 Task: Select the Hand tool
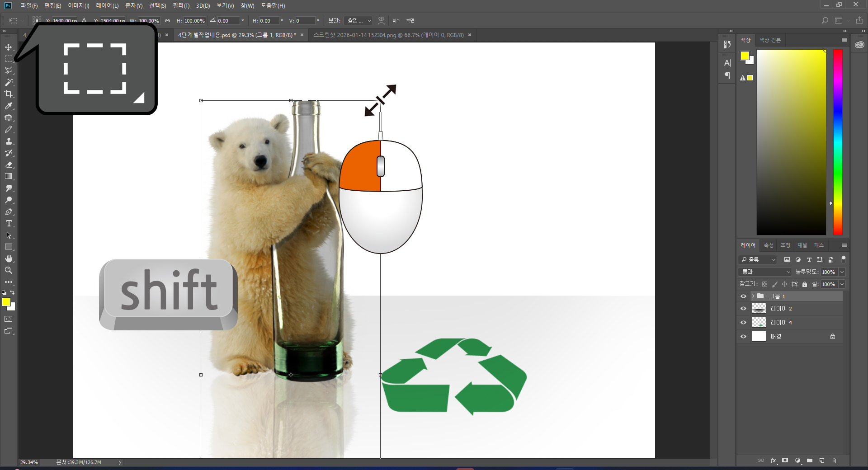(x=9, y=258)
